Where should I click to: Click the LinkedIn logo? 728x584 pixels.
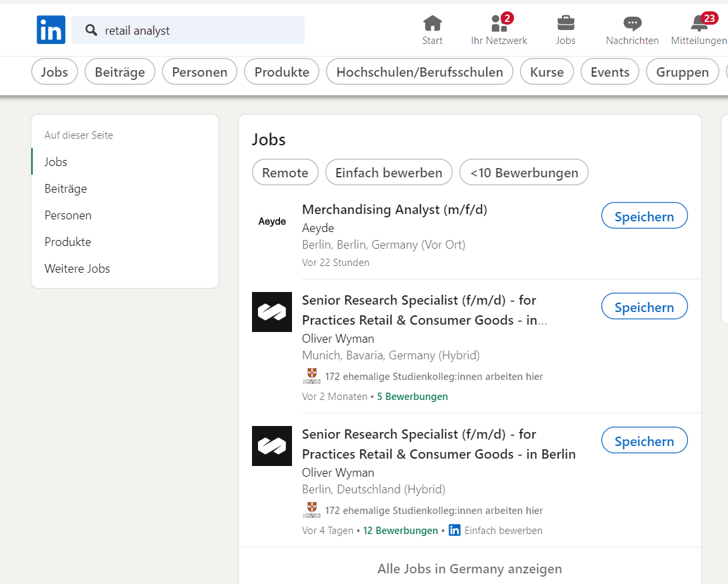click(x=51, y=29)
